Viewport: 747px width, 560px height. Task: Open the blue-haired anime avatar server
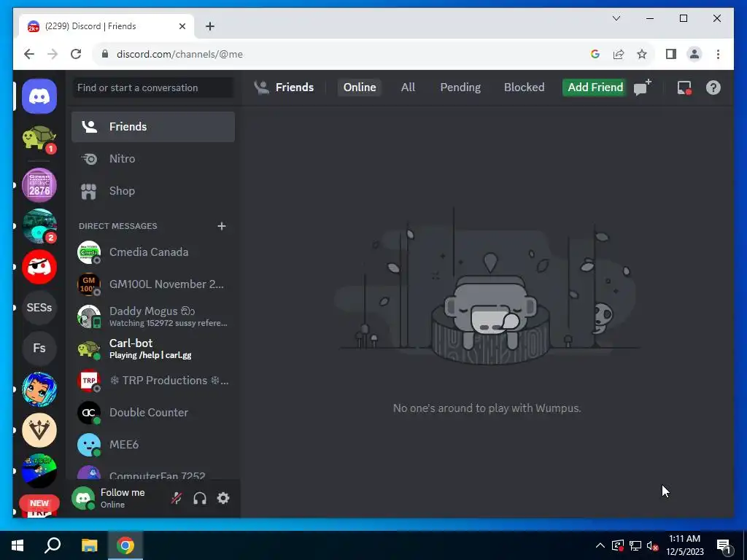point(39,389)
